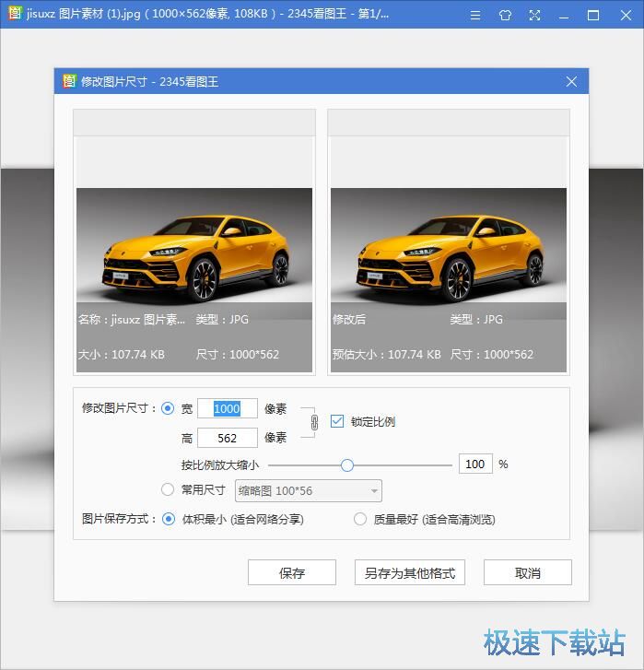
Task: Select the 宽 custom size radio button
Action: [x=168, y=408]
